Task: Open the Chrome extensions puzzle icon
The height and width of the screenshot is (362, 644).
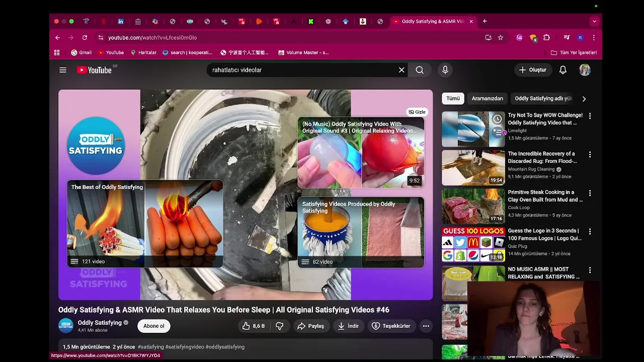Action: 547,38
